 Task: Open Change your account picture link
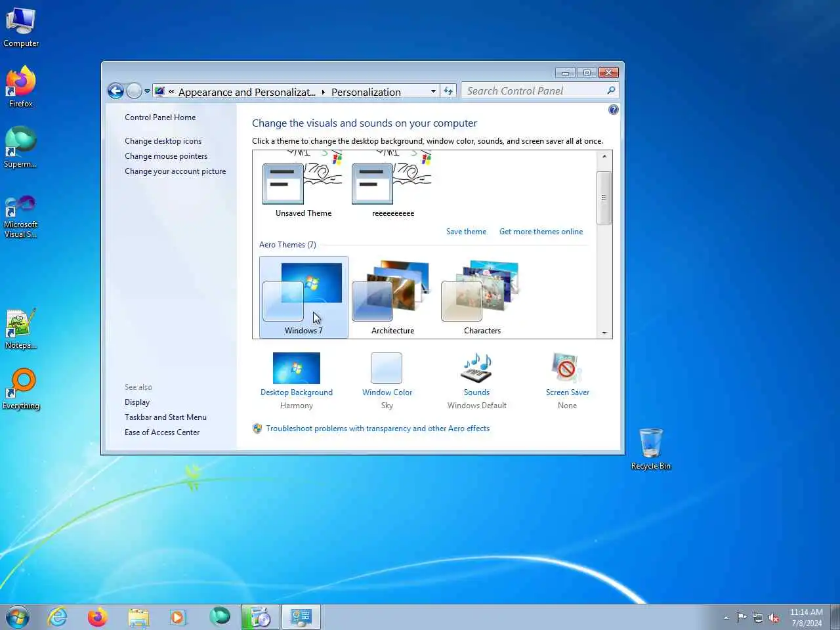(175, 171)
